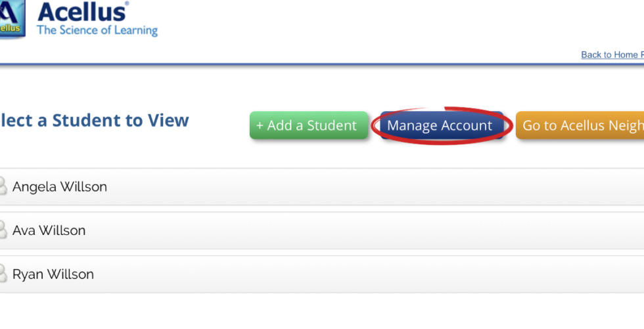Click the plus sign on Add a Student
Image resolution: width=644 pixels, height=329 pixels.
point(260,126)
